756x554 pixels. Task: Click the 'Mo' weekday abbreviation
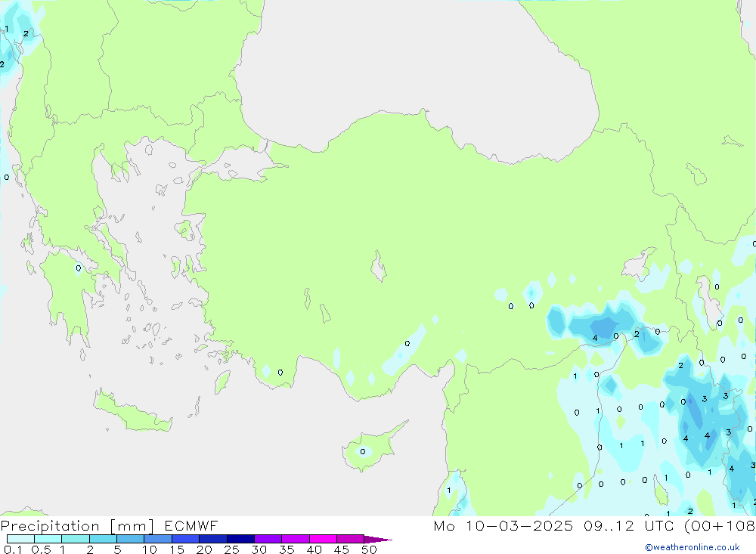pos(444,525)
